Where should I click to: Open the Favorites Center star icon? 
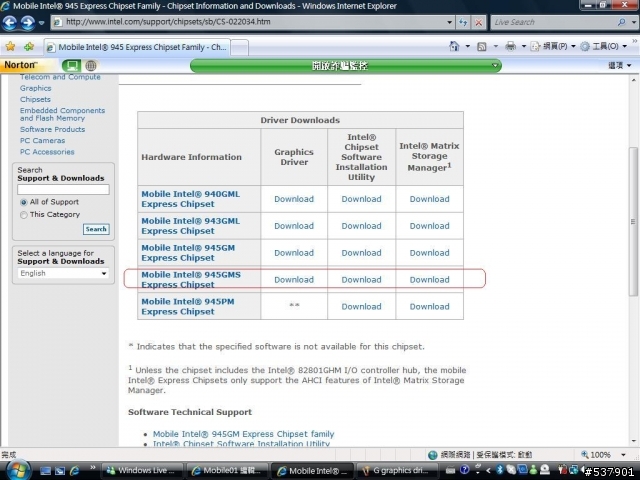point(10,47)
